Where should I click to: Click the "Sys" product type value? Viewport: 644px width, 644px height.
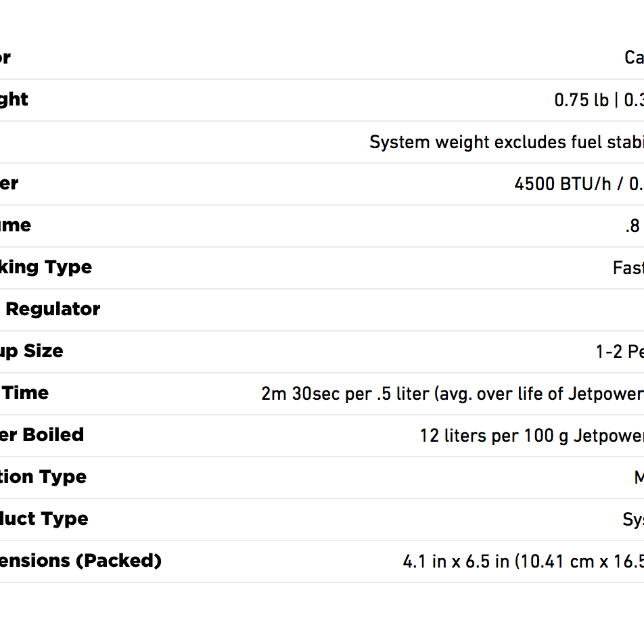[632, 520]
